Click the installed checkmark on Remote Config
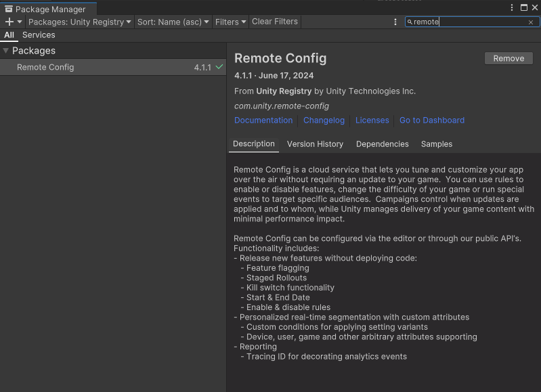This screenshot has height=392, width=541. [219, 66]
